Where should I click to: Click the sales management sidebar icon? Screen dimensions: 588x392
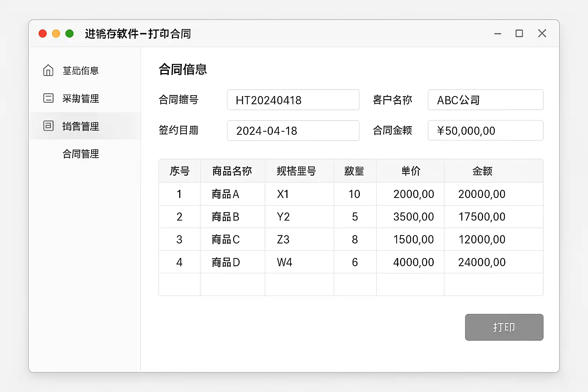(x=49, y=126)
